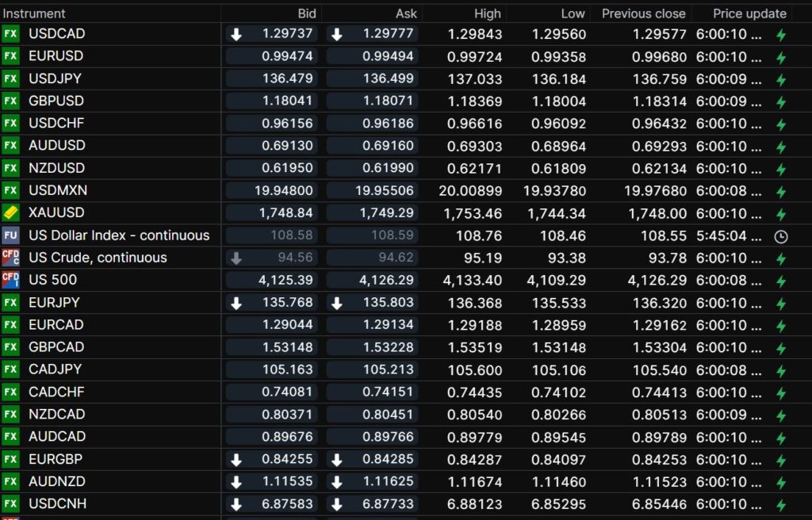
Task: Select the USDMXN instrument name
Action: pos(58,190)
